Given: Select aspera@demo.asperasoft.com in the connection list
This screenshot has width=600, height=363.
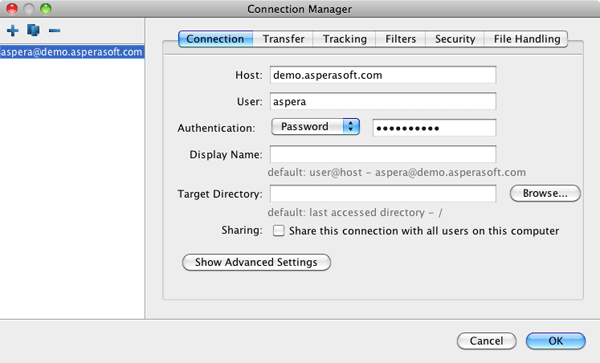Looking at the screenshot, I should [x=72, y=52].
